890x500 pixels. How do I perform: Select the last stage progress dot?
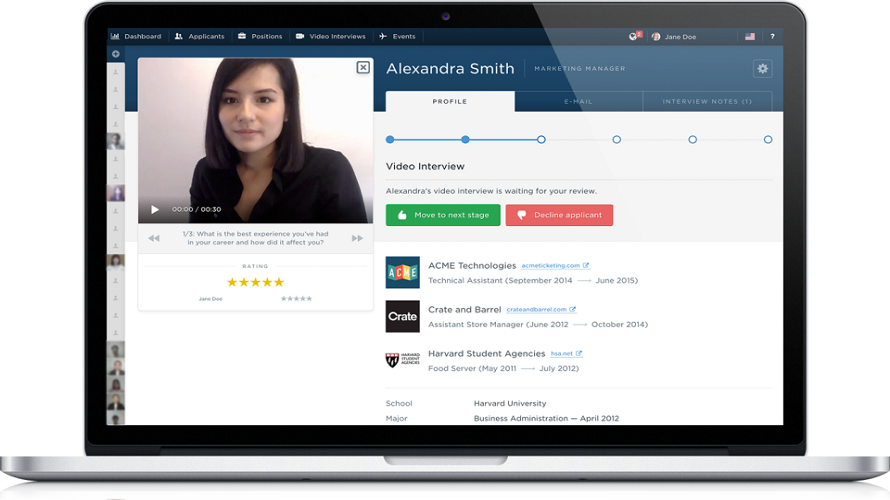[768, 140]
